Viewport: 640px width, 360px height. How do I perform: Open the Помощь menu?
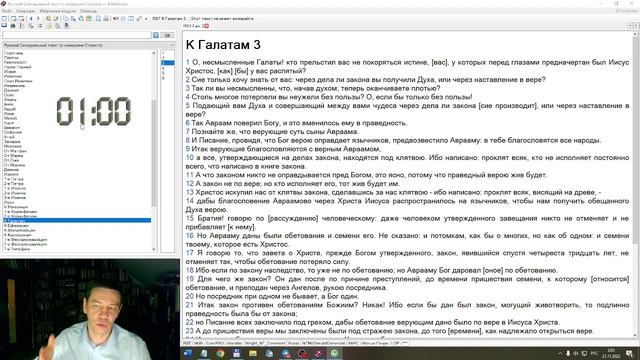pyautogui.click(x=88, y=11)
